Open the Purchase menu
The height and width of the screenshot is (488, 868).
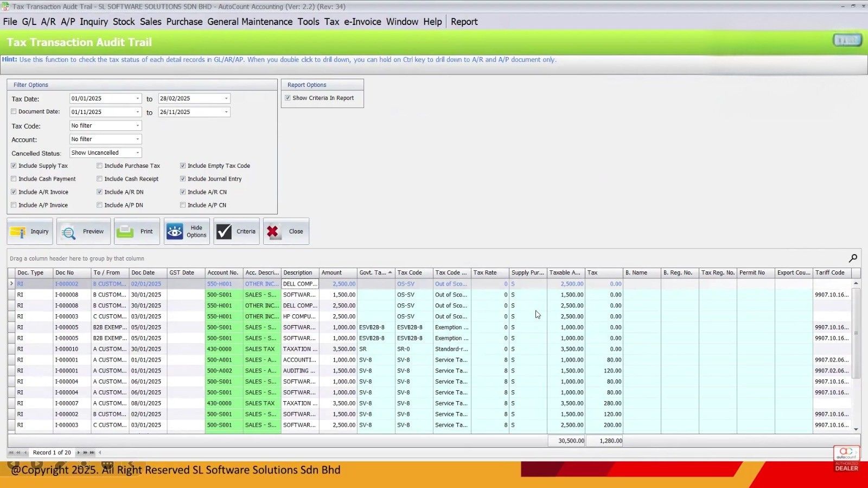click(184, 22)
